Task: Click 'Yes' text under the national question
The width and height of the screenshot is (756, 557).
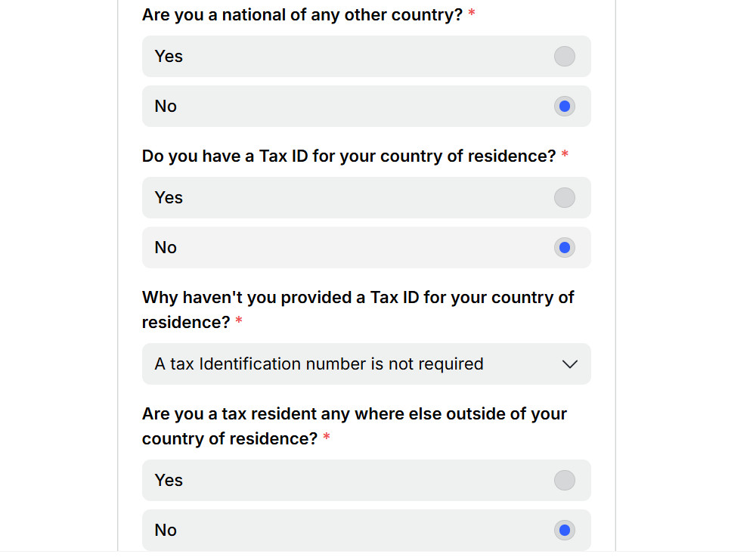Action: (x=169, y=57)
